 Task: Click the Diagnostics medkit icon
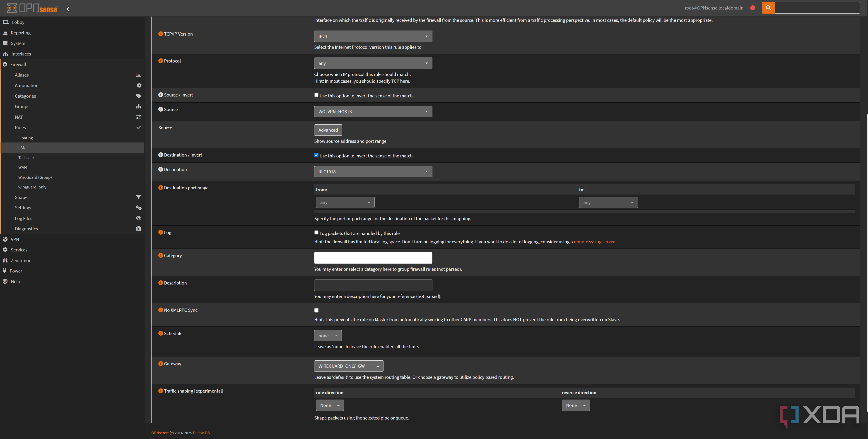pos(138,228)
